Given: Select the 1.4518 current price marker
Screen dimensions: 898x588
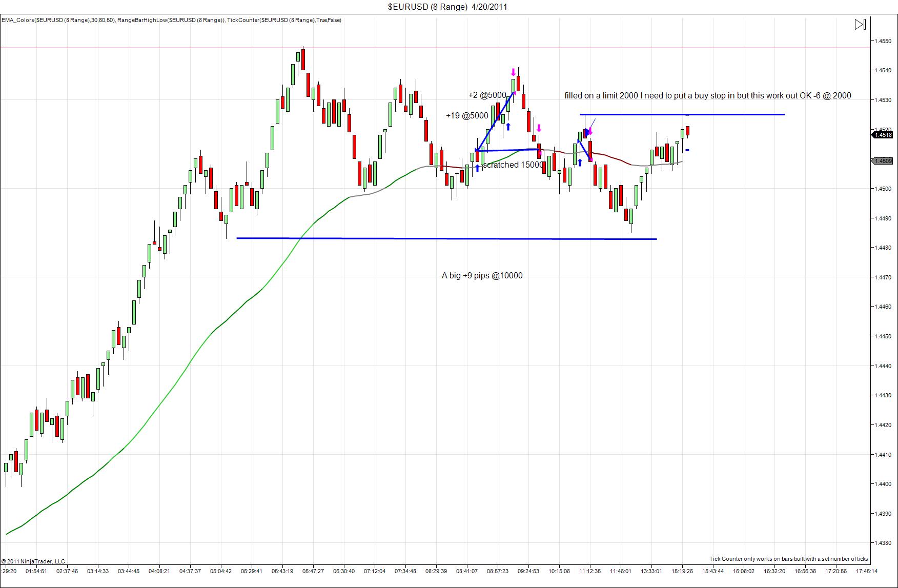Looking at the screenshot, I should [x=882, y=135].
